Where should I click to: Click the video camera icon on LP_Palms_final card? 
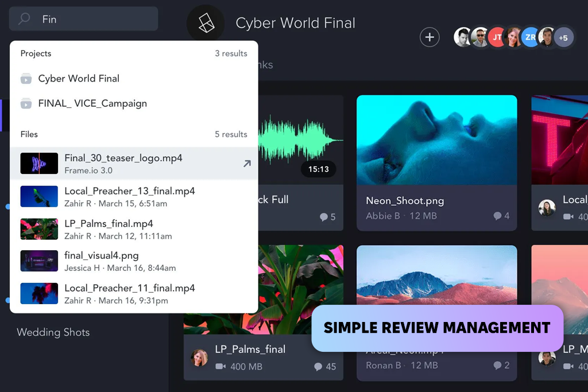[x=220, y=367]
